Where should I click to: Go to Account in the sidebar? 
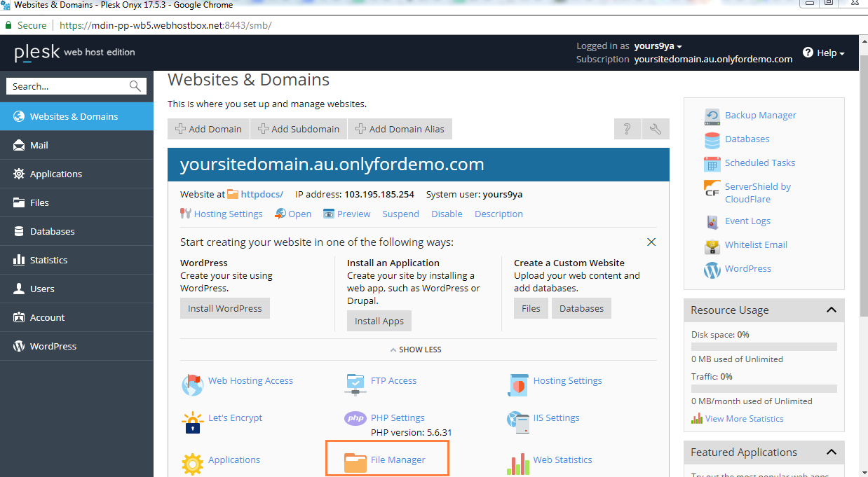pos(76,317)
